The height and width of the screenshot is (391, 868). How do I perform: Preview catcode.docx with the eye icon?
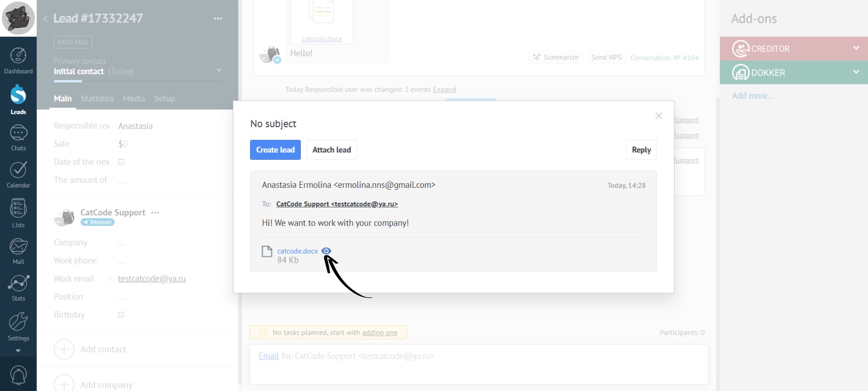coord(326,251)
